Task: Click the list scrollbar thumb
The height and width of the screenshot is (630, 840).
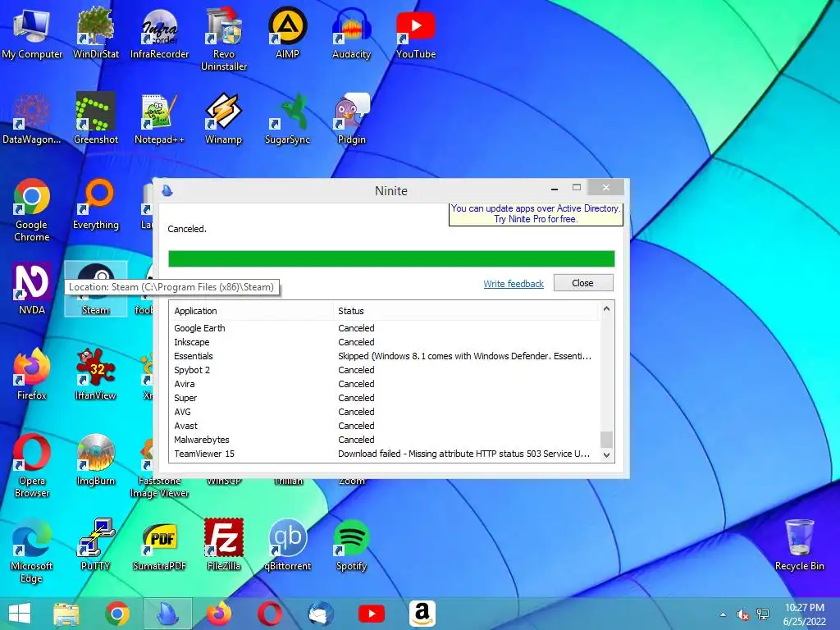Action: click(606, 440)
